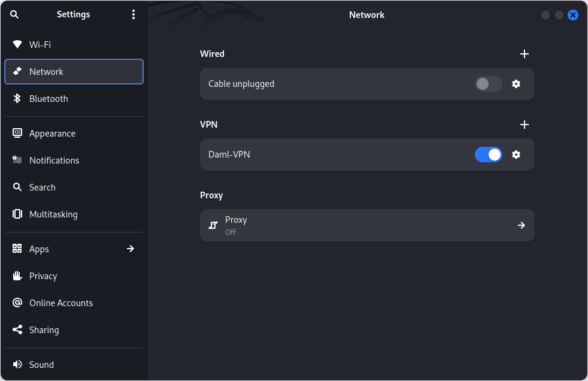The image size is (588, 381).
Task: Enable the wired Cable unplugged toggle
Action: (488, 84)
